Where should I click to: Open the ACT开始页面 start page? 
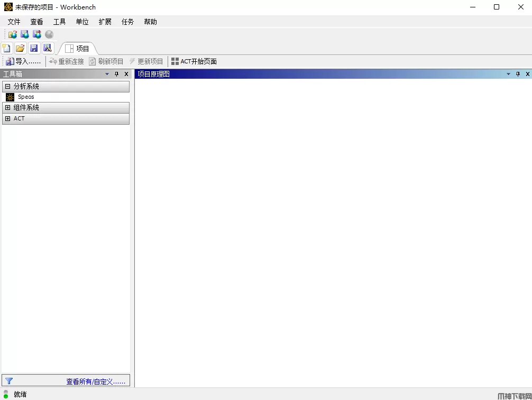pos(194,62)
